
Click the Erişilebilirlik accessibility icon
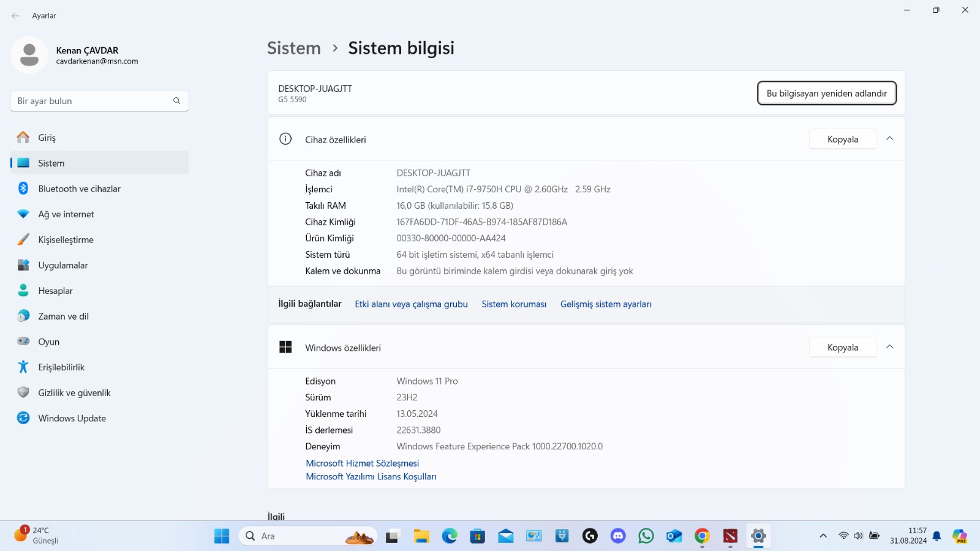coord(23,367)
